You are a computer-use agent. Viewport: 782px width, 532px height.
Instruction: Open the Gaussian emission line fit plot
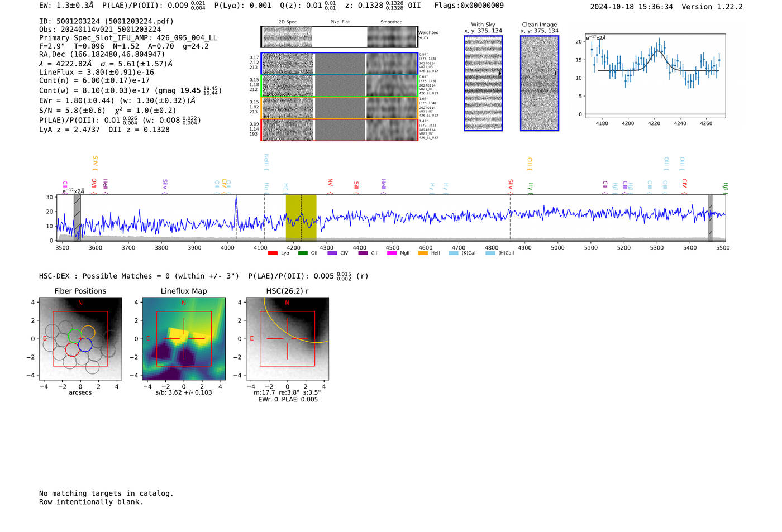[655, 76]
